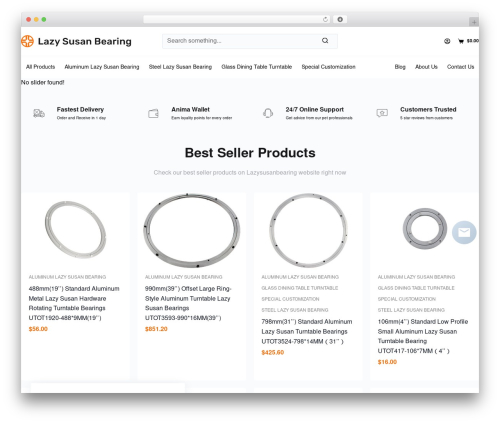Click Steel Lazy Susan Bearing tag on 106mm card
The width and height of the screenshot is (500, 423).
411,310
